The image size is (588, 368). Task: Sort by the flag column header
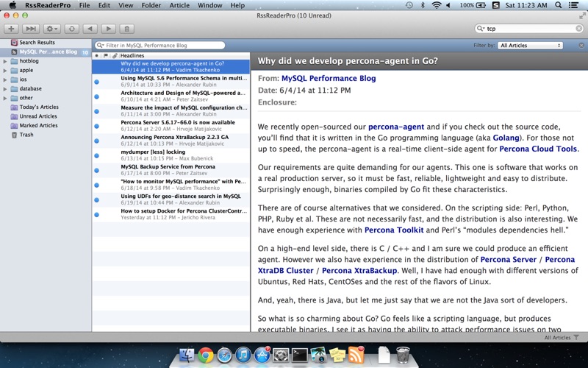click(106, 56)
